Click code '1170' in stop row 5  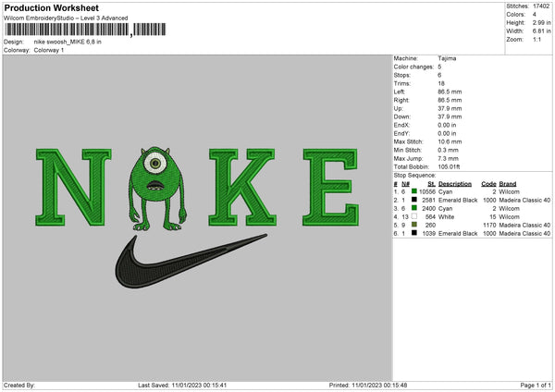[x=489, y=225]
